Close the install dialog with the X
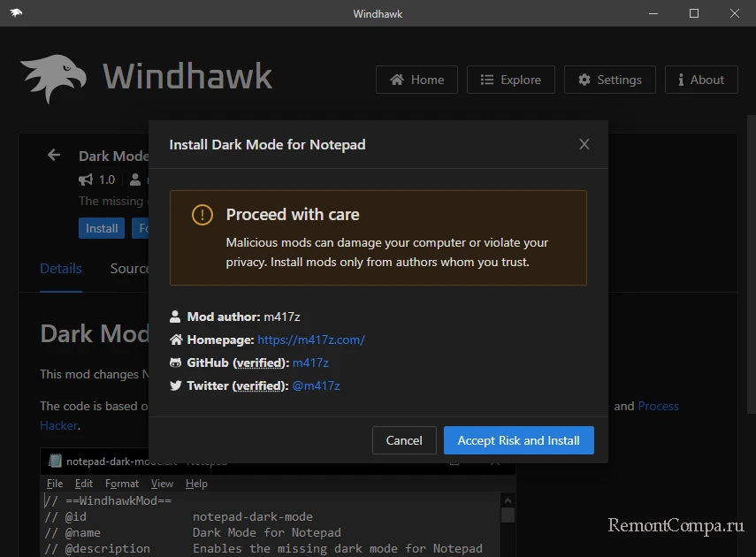 point(584,144)
